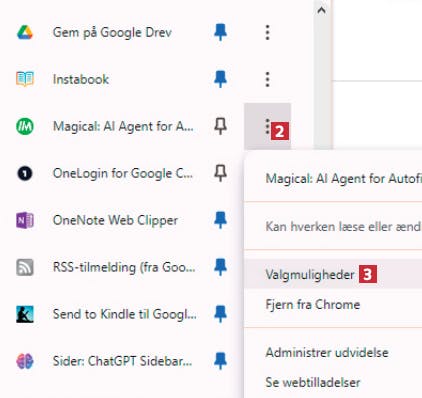Open the Instabook extension icon
The image size is (422, 398).
pos(25,79)
